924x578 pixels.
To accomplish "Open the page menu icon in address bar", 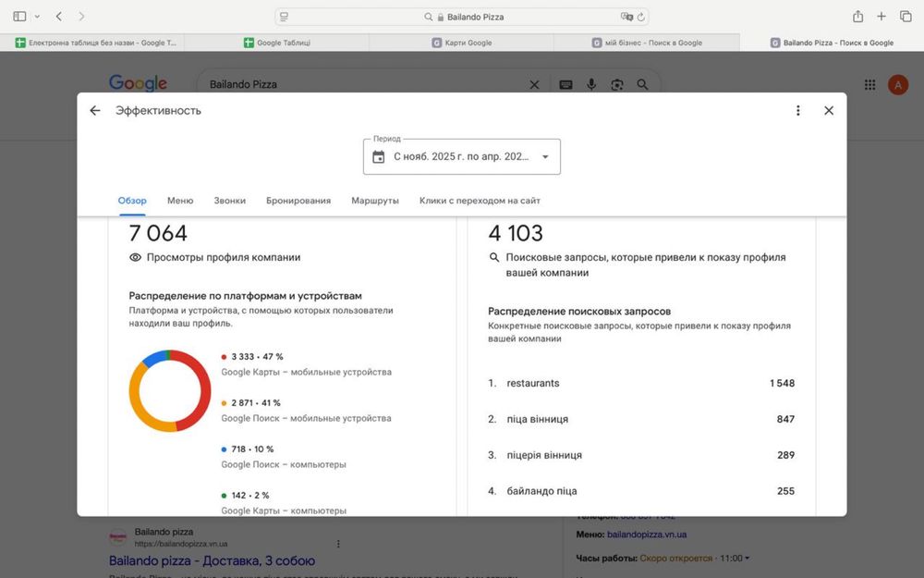I will click(284, 17).
